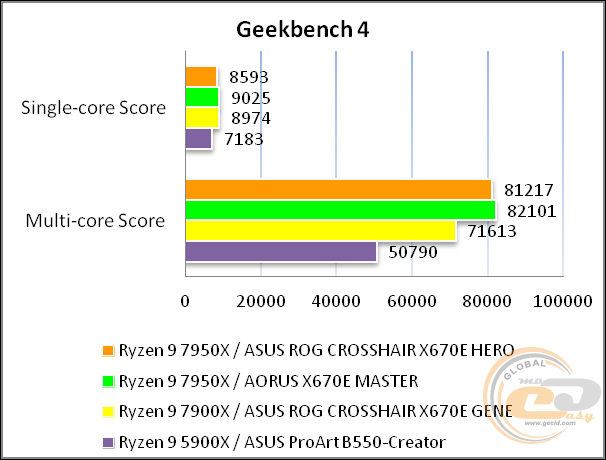Click the yellow multi-core bar 71613

pos(321,231)
